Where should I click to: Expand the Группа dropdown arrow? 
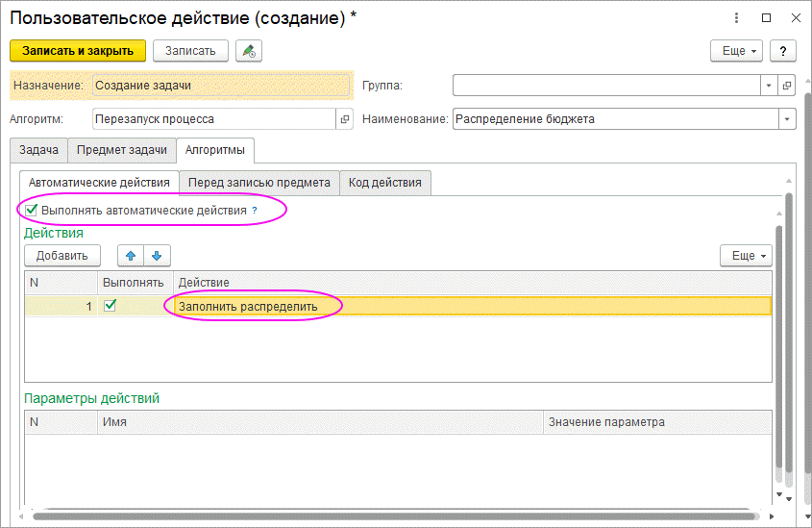click(x=769, y=86)
